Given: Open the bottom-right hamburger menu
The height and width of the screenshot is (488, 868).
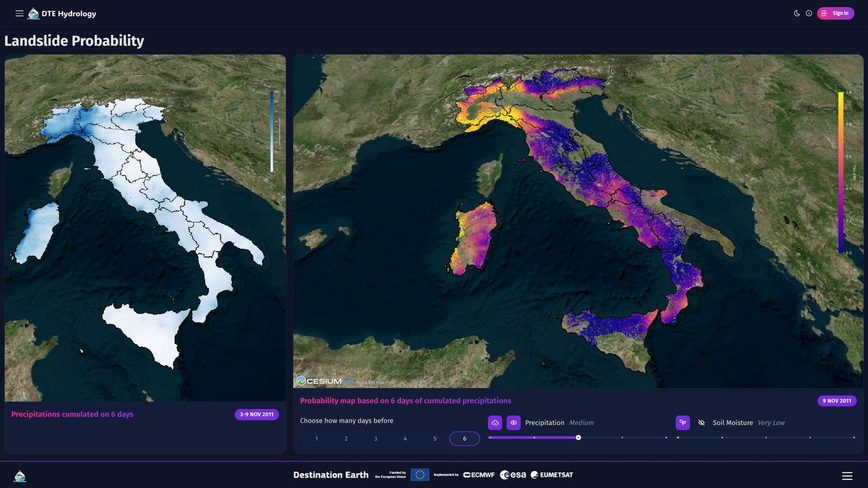Looking at the screenshot, I should 846,476.
